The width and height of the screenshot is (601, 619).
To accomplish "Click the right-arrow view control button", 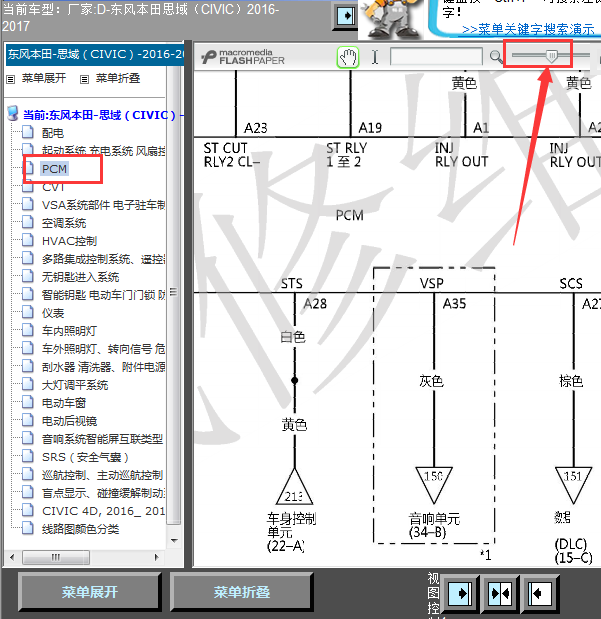I will click(460, 593).
